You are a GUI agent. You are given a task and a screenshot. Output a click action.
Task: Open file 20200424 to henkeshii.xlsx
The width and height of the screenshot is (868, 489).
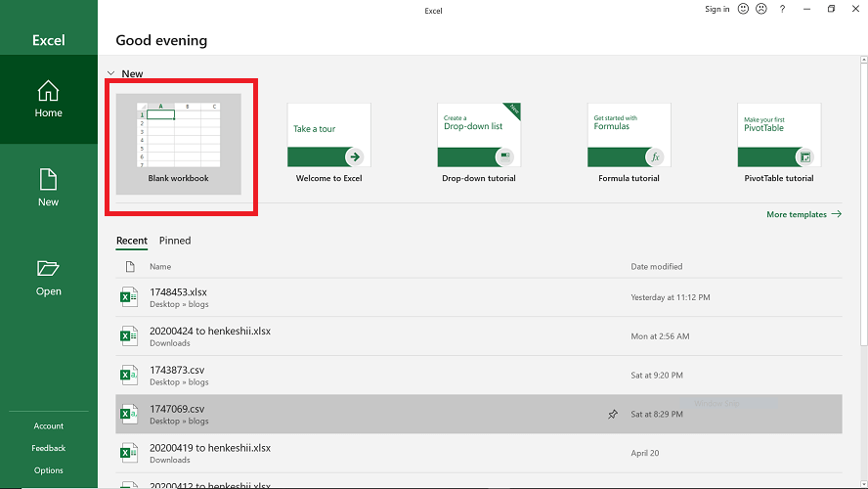point(479,336)
